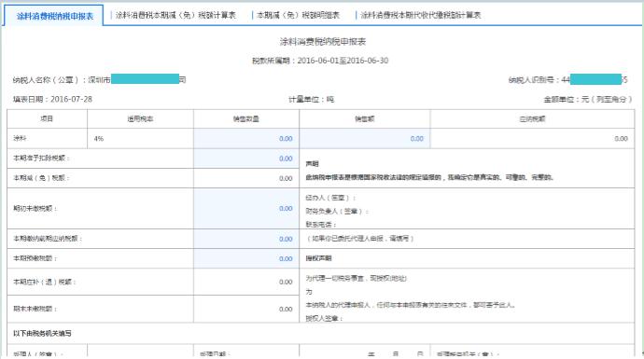
Task: Select the 期末未缴税额 label
Action: pos(35,309)
